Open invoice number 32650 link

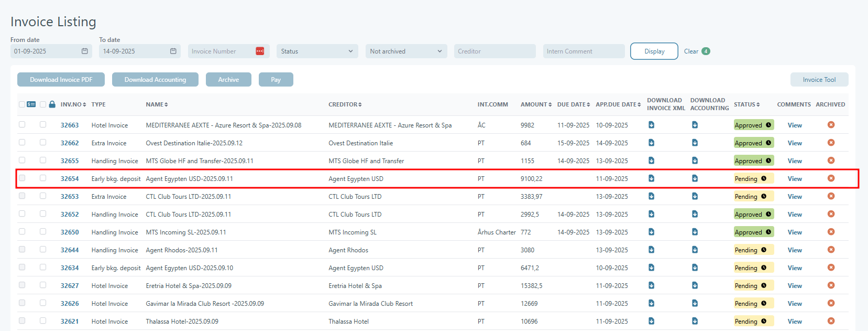70,232
